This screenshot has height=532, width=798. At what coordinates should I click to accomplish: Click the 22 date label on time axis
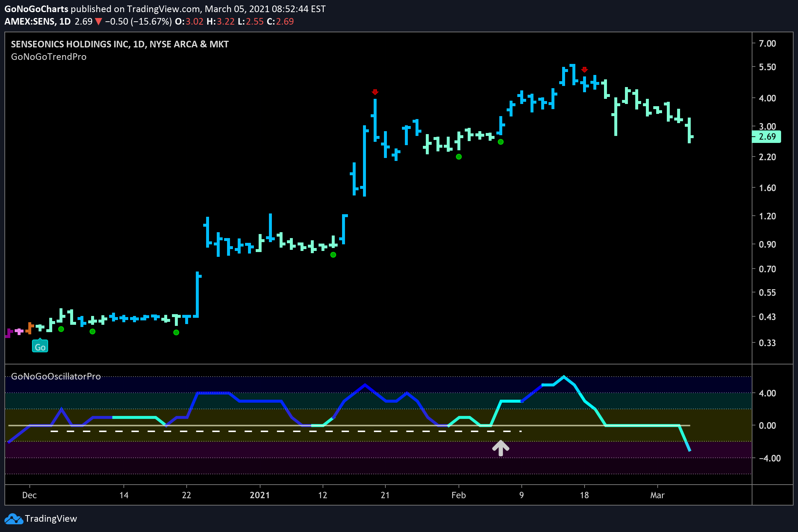pyautogui.click(x=187, y=495)
